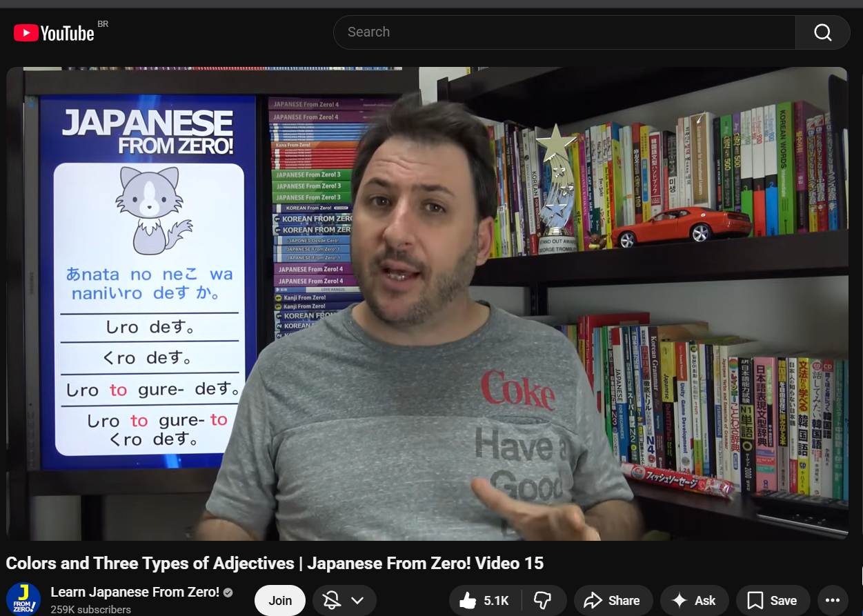
Task: Click the video title 'Colors and Three Types of Adjectives'
Action: (x=275, y=563)
